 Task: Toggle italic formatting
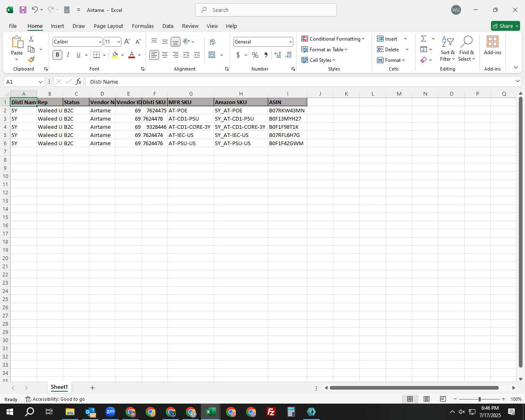tap(68, 55)
